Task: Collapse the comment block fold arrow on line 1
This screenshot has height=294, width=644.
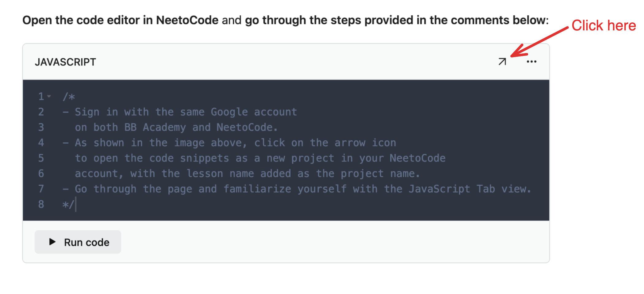Action: click(49, 96)
